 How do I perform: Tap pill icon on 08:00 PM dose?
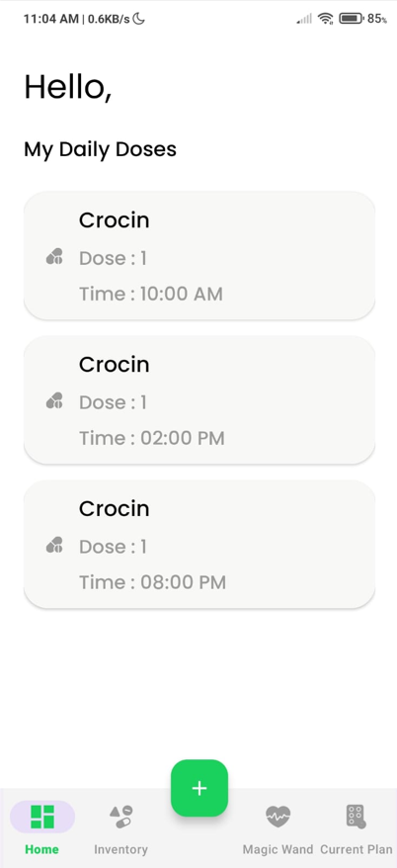(54, 545)
